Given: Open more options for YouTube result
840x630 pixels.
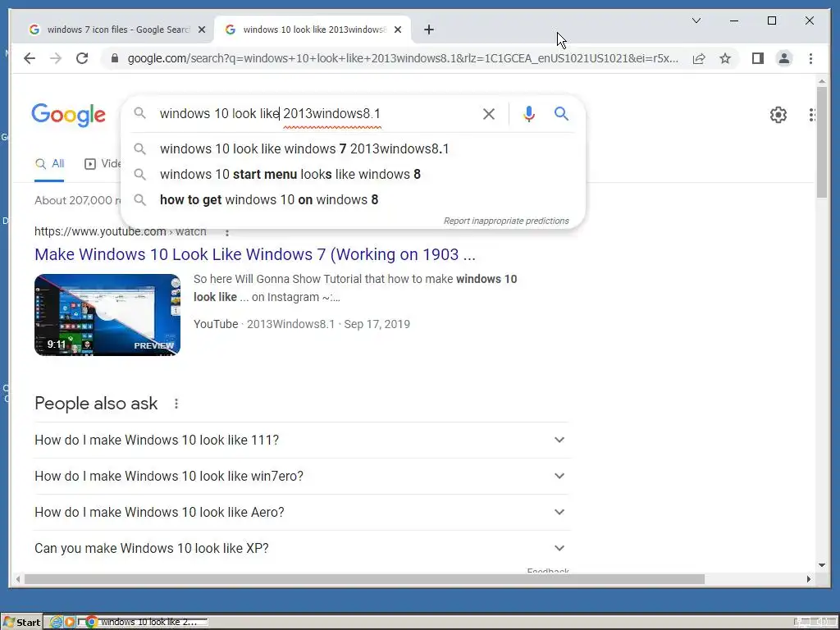Looking at the screenshot, I should point(227,232).
